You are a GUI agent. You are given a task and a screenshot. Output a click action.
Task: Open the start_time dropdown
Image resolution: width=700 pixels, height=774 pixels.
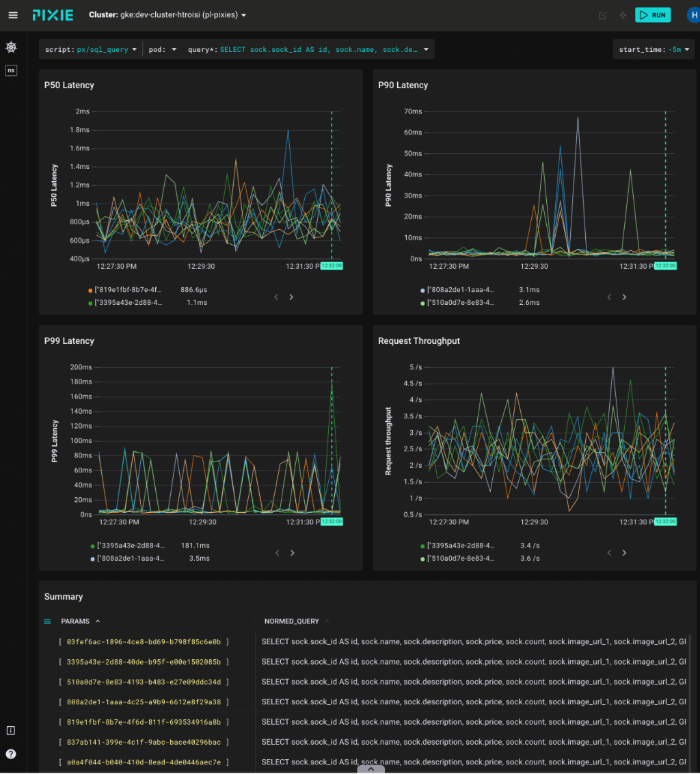654,49
